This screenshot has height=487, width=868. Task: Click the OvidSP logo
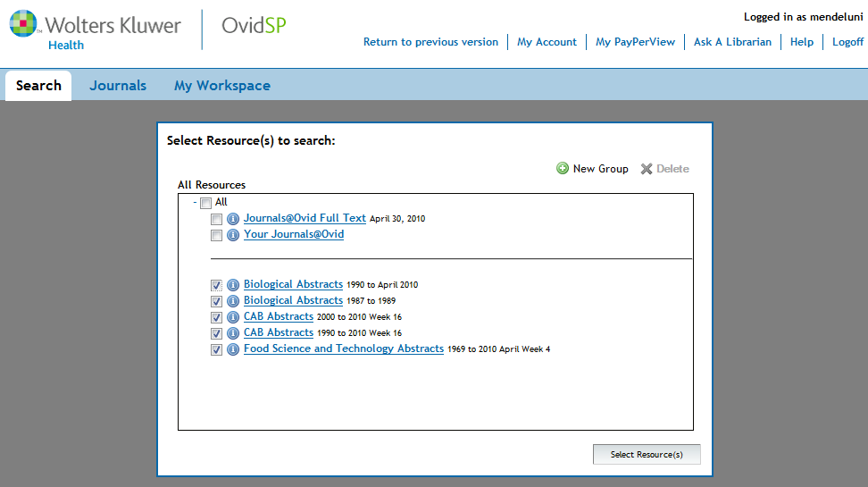(255, 26)
